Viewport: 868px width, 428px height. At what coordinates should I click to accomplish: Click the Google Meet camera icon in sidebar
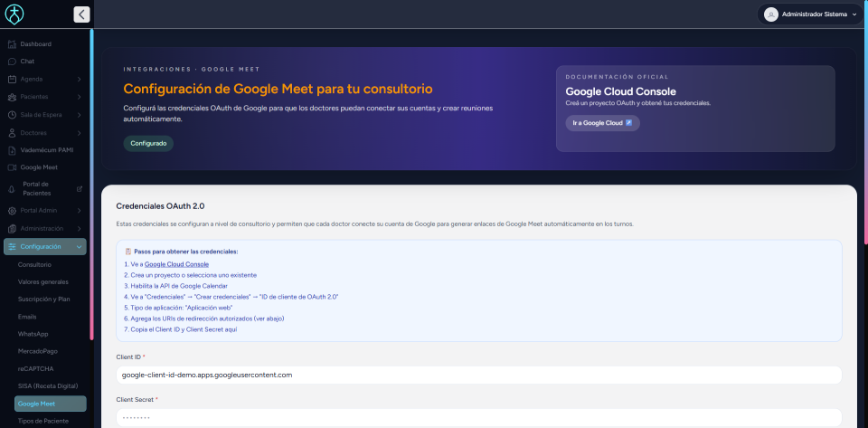click(x=12, y=168)
